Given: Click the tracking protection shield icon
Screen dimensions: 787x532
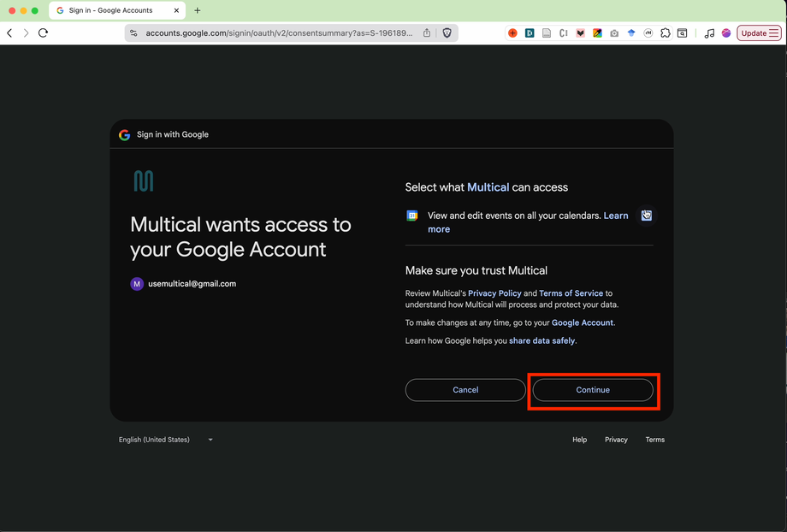Looking at the screenshot, I should click(x=447, y=33).
